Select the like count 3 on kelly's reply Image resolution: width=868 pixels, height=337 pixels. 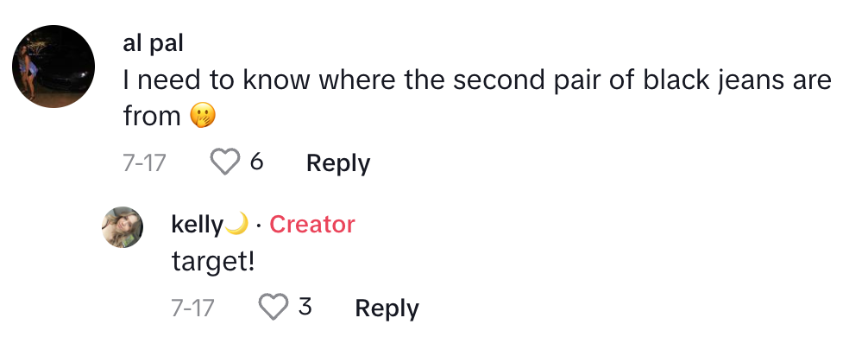coord(305,307)
